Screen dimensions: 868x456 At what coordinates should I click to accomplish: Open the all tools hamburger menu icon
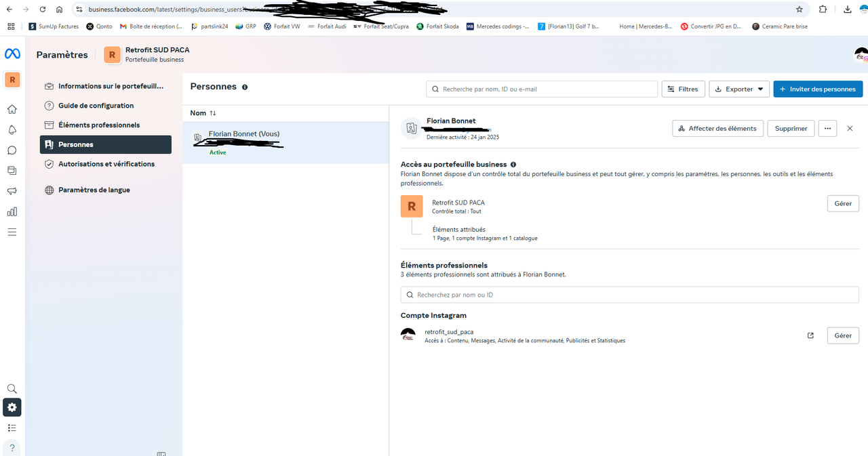click(12, 232)
